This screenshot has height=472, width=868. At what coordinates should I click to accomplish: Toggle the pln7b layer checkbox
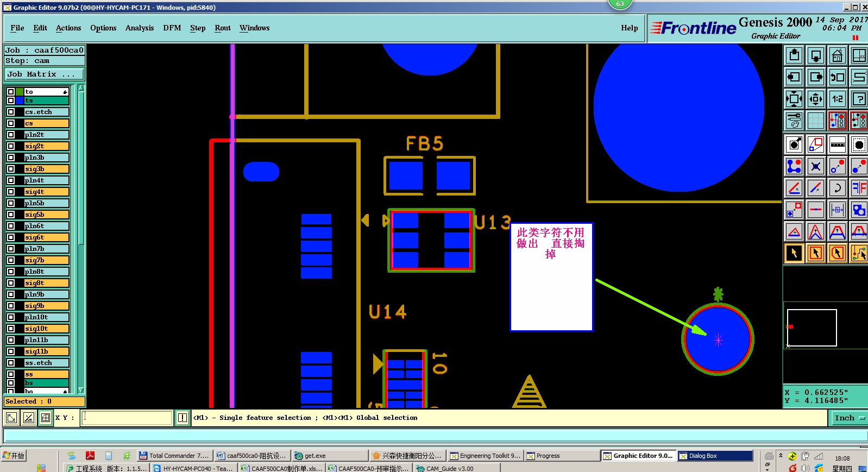coord(11,249)
